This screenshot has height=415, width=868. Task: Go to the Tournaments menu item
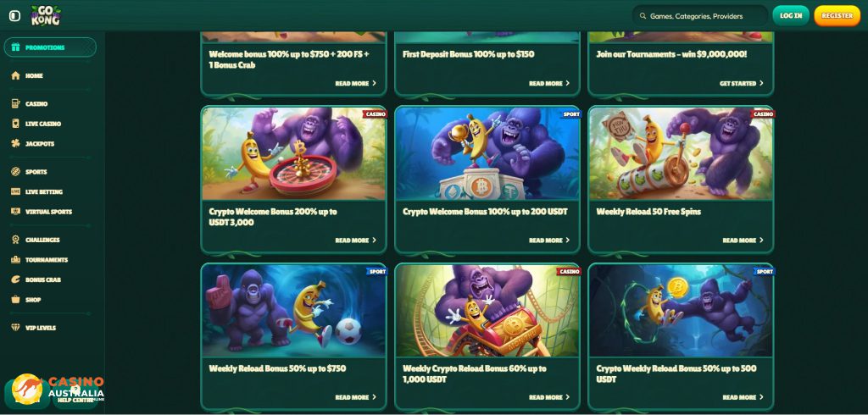pyautogui.click(x=39, y=259)
